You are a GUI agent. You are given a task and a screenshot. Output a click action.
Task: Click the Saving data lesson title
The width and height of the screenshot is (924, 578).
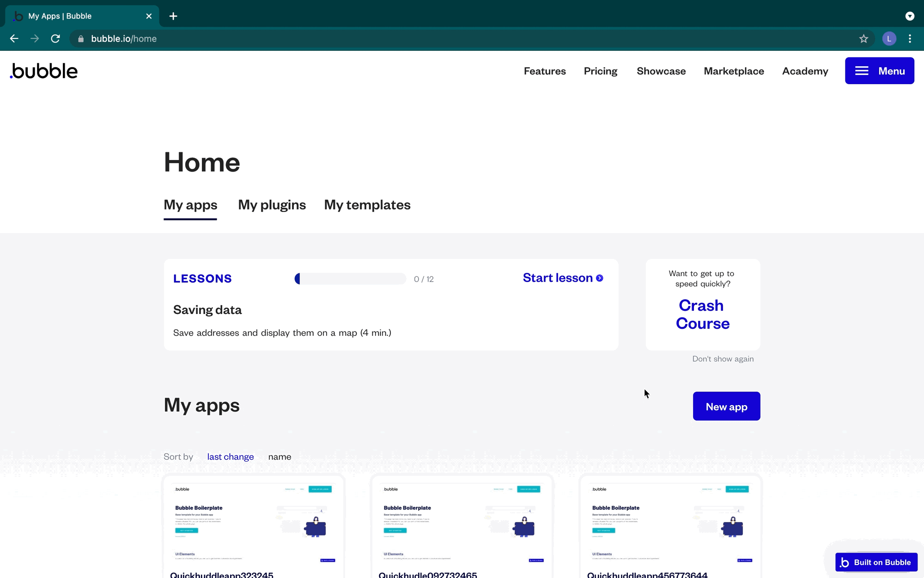(x=207, y=310)
